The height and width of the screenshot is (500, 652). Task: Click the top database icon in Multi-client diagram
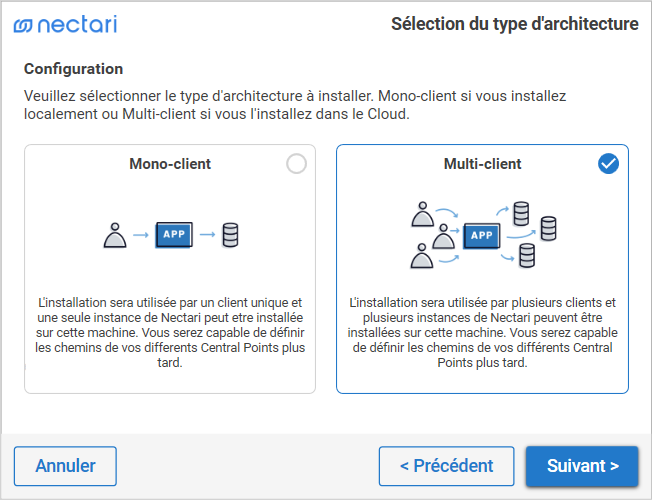[520, 213]
